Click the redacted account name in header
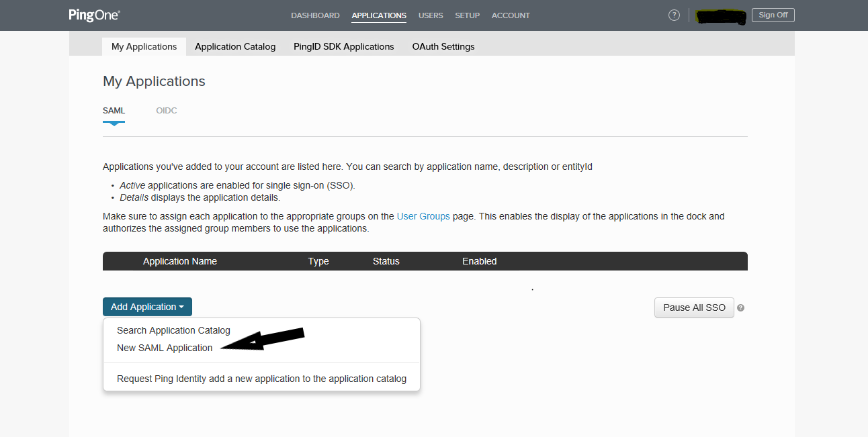This screenshot has height=437, width=868. click(x=722, y=16)
